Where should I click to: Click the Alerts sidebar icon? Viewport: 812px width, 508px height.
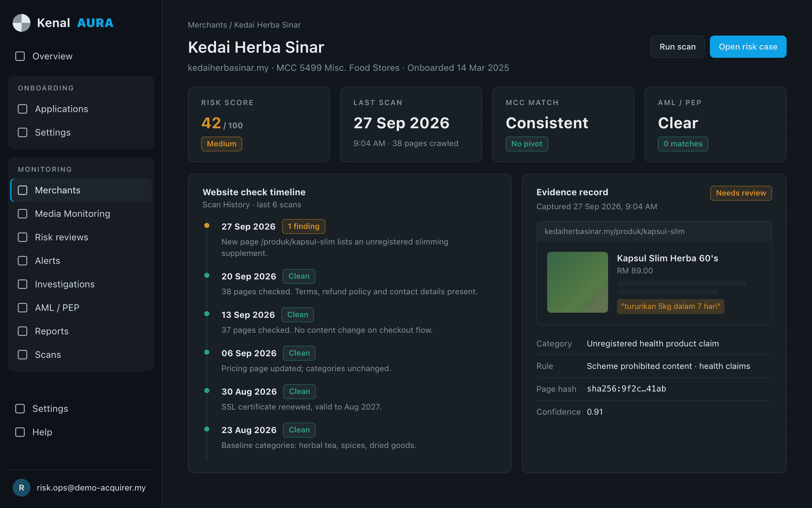click(23, 261)
